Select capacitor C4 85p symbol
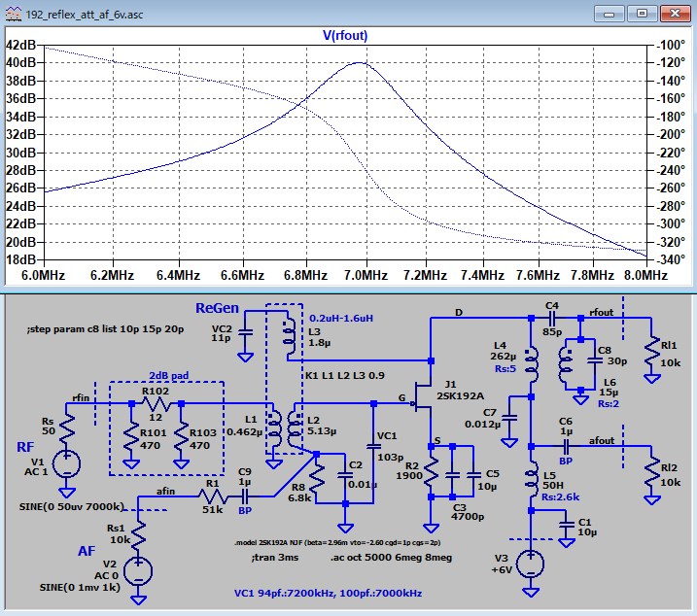The width and height of the screenshot is (697, 616). 551,318
